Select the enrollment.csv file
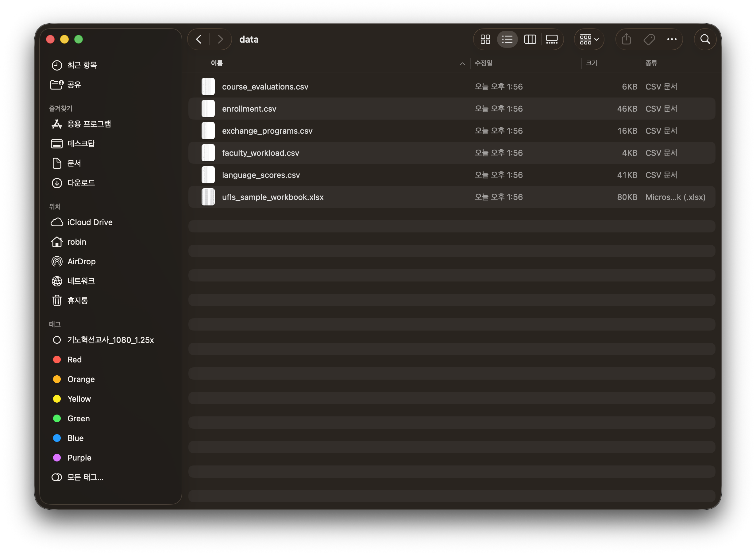This screenshot has width=756, height=555. coord(451,109)
